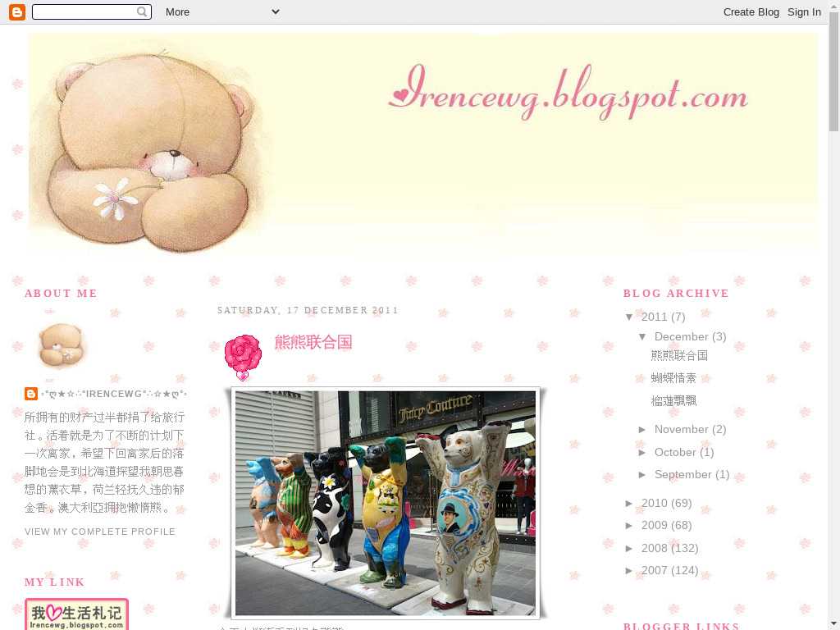The height and width of the screenshot is (630, 840).
Task: Click the Blogger icon beside IRENCEWG profile name
Action: point(31,394)
